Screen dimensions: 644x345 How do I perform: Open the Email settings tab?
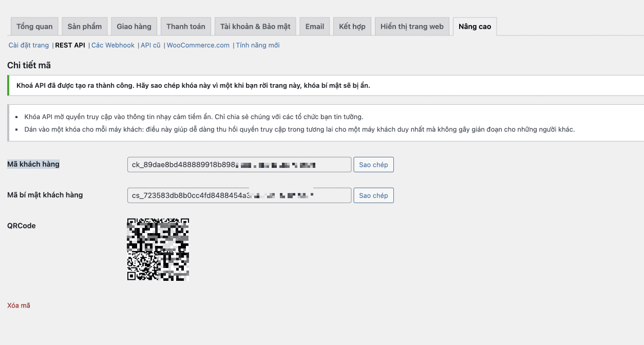[x=315, y=27]
